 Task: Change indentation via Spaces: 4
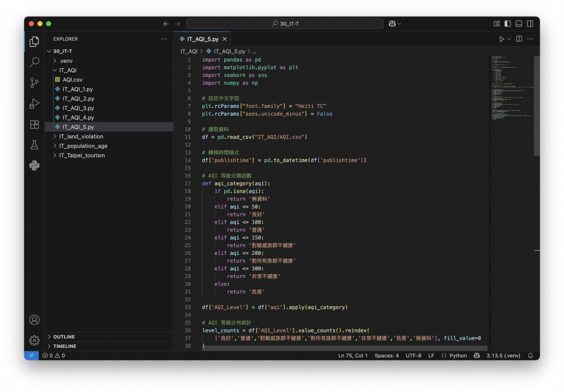coord(387,355)
